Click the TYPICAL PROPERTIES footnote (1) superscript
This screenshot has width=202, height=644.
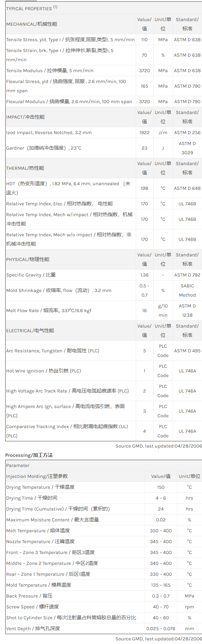(x=55, y=7)
